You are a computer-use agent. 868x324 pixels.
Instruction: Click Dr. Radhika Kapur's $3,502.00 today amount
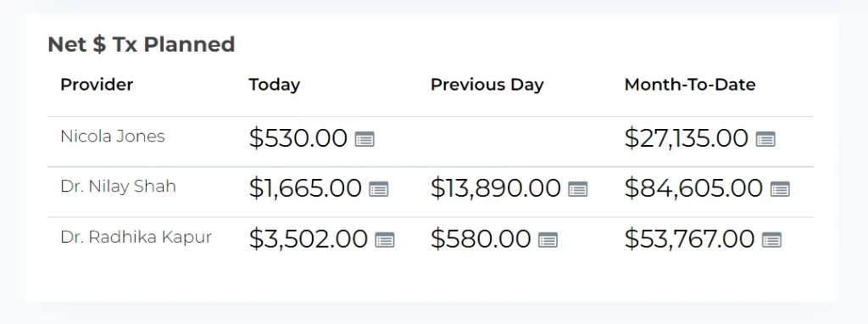click(309, 238)
